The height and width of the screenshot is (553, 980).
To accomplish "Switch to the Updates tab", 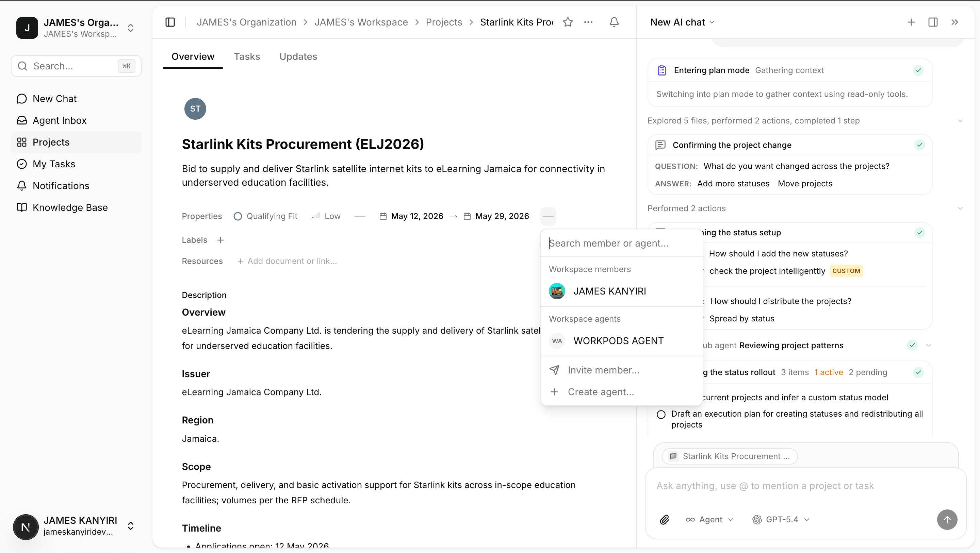I will click(298, 56).
